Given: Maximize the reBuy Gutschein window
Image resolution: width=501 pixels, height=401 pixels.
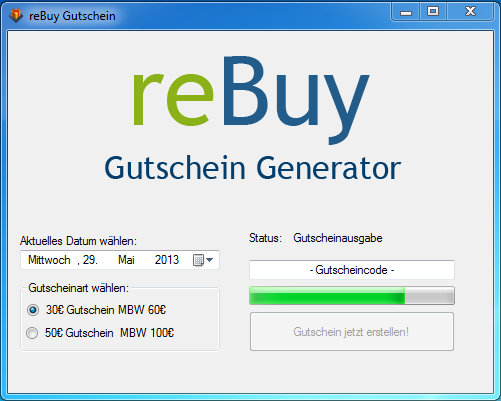Looking at the screenshot, I should click(x=433, y=12).
